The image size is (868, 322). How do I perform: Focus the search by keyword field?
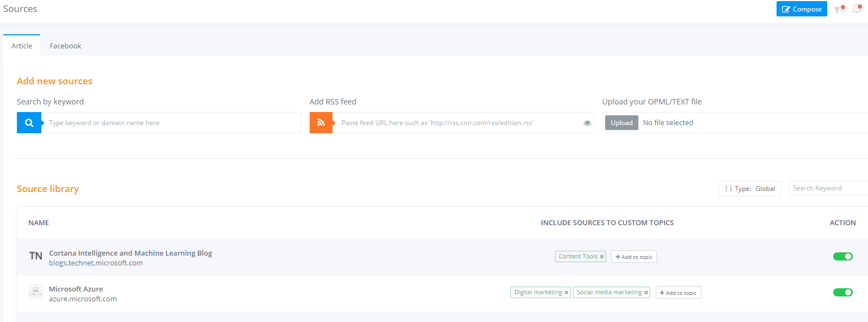pos(171,123)
